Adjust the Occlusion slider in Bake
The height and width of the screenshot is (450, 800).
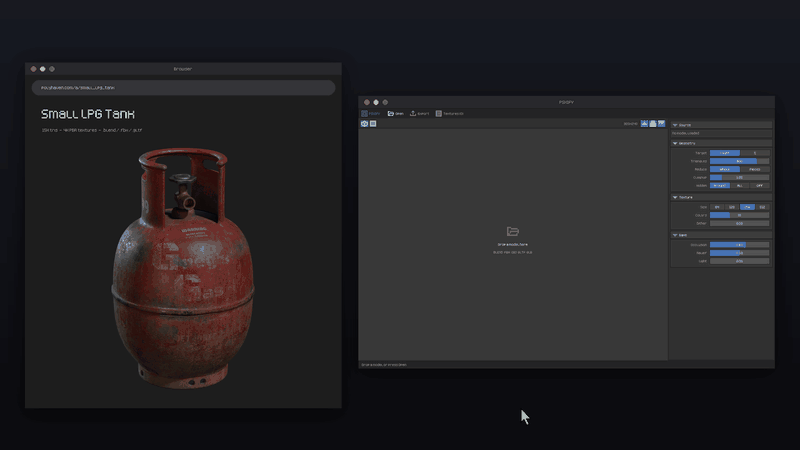point(740,245)
